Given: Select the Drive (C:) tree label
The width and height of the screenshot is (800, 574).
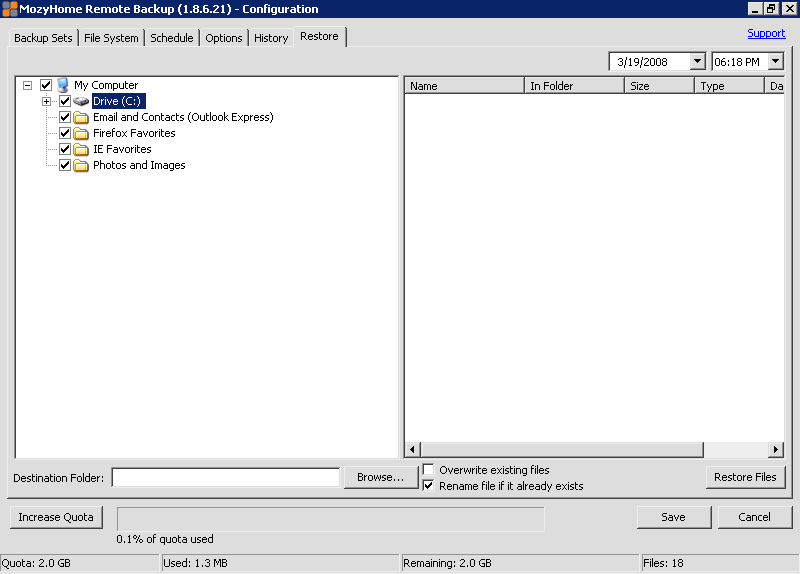Looking at the screenshot, I should click(117, 101).
